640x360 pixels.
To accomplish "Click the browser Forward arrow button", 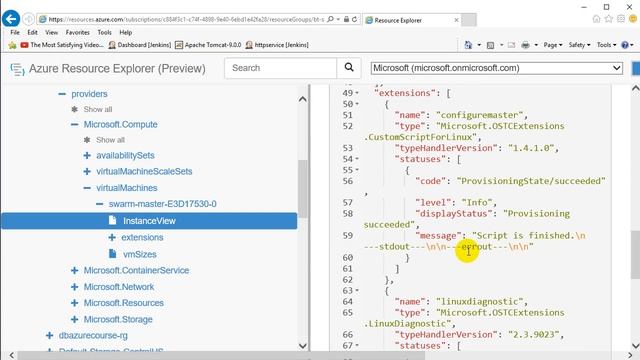I will coord(28,19).
